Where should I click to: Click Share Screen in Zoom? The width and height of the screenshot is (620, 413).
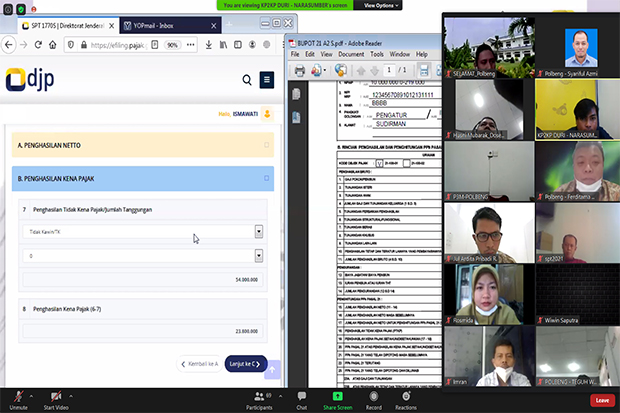pyautogui.click(x=338, y=400)
